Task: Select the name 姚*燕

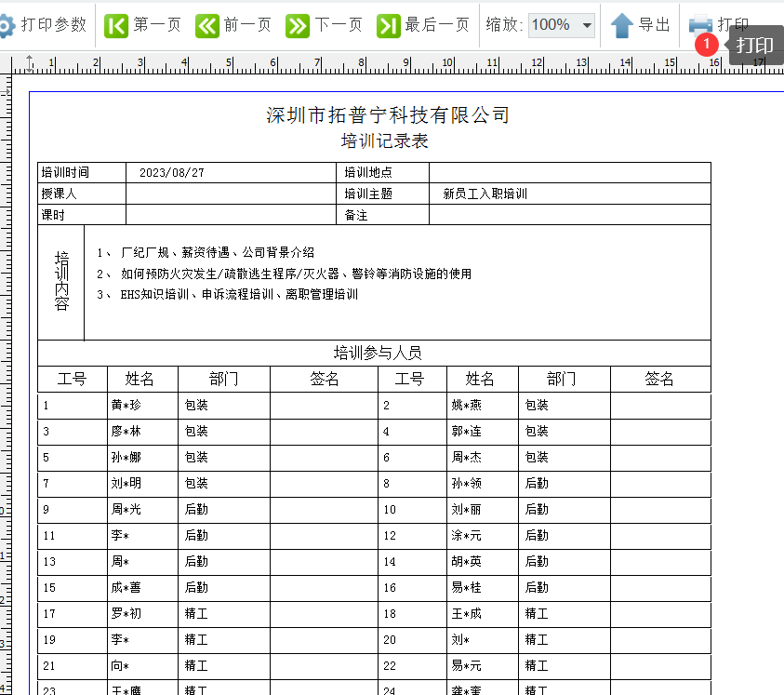Action: click(x=467, y=406)
